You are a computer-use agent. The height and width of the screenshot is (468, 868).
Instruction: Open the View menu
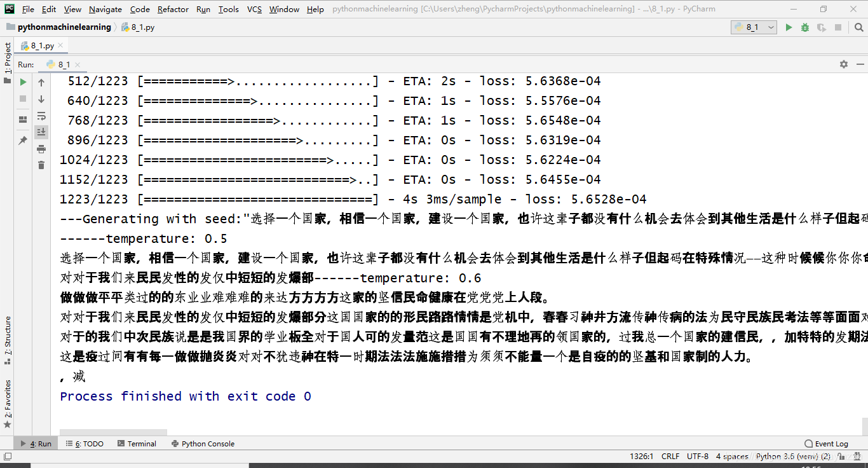pyautogui.click(x=72, y=9)
